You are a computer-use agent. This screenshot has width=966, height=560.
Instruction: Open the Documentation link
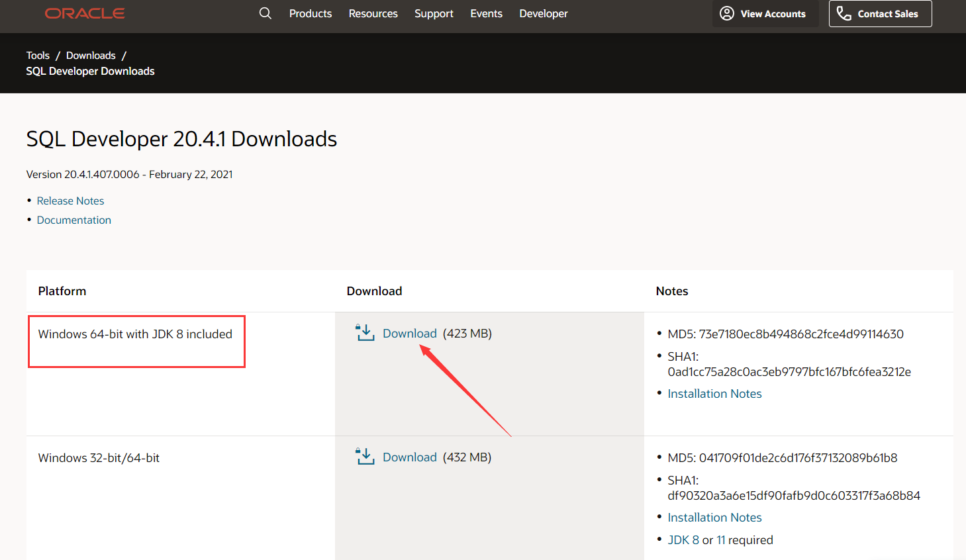coord(74,220)
